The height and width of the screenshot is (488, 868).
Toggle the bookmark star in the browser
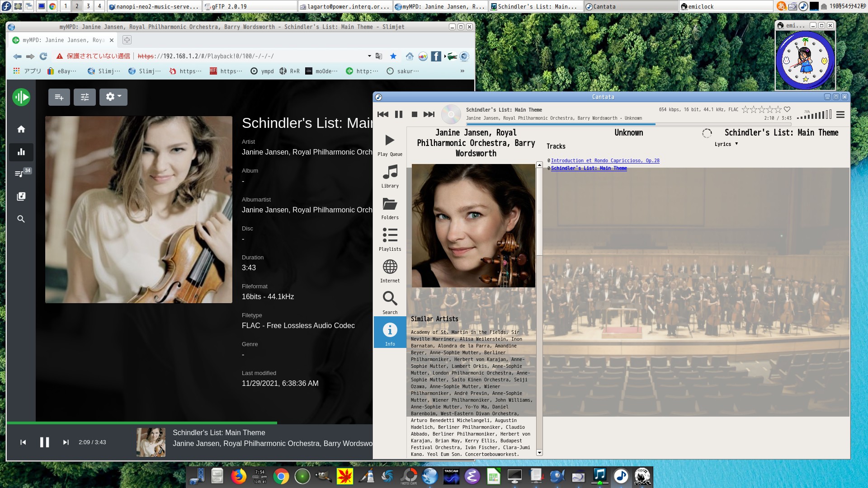pyautogui.click(x=393, y=56)
